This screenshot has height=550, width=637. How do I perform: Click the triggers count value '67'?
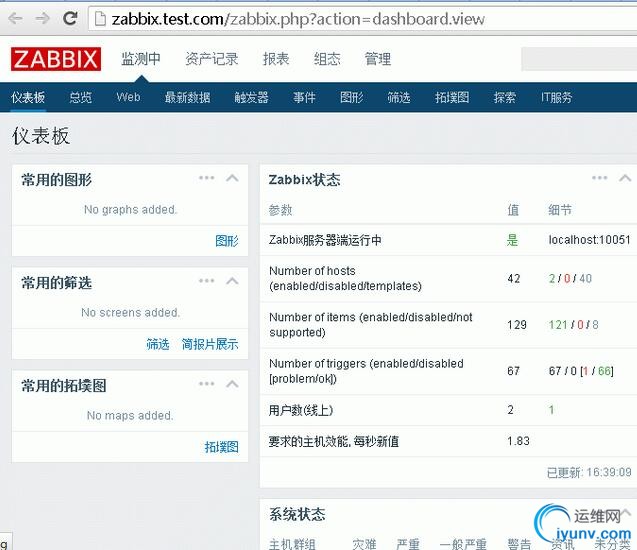[513, 370]
